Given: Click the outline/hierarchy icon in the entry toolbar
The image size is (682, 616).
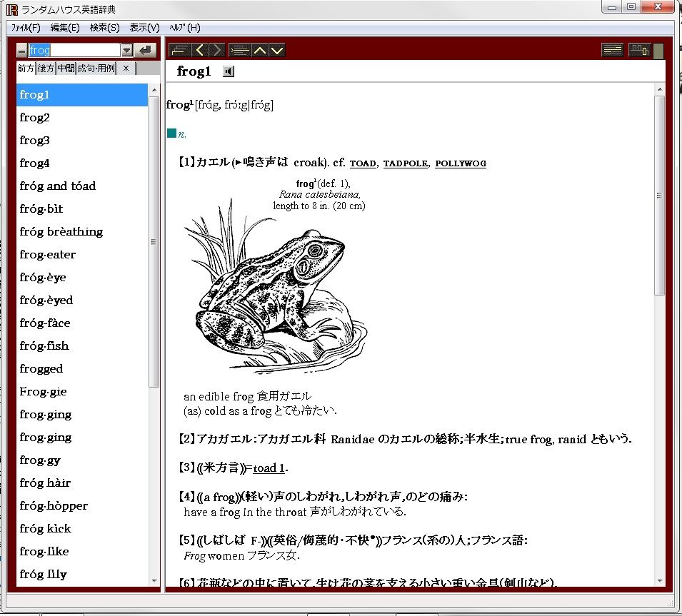Looking at the screenshot, I should [x=180, y=51].
